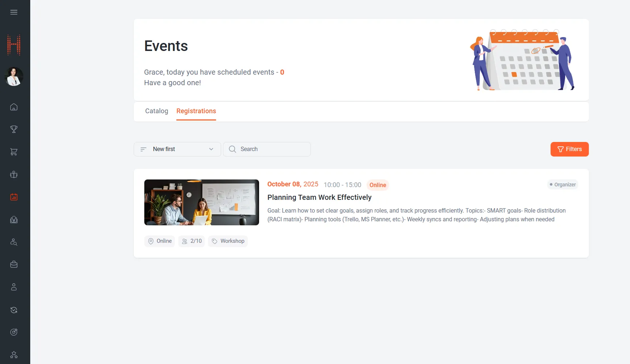
Task: Open the trophy achievements icon
Action: point(14,129)
